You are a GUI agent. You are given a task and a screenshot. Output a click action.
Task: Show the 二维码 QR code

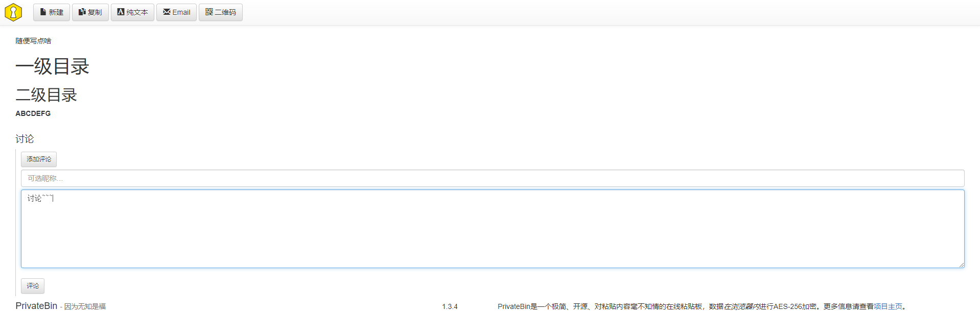pyautogui.click(x=221, y=12)
